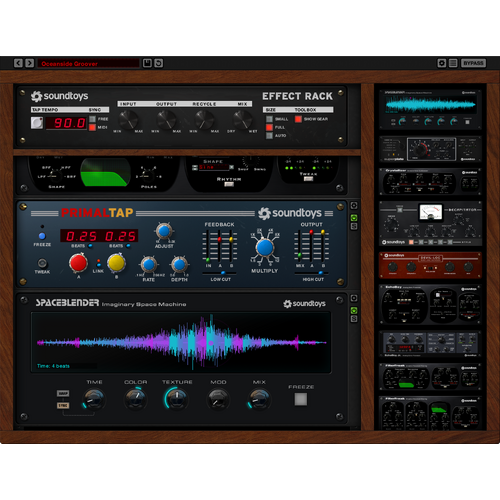This screenshot has width=500, height=500.
Task: Open the PrimalTap Tweak panel button
Action: [x=42, y=263]
